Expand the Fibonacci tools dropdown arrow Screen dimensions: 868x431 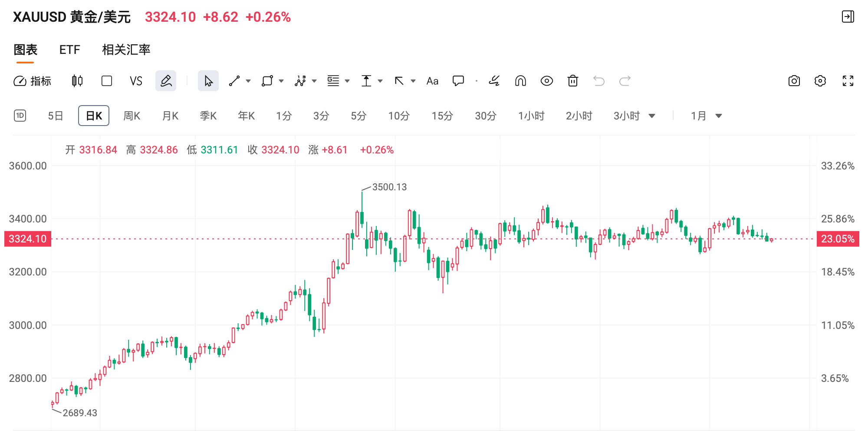point(347,81)
